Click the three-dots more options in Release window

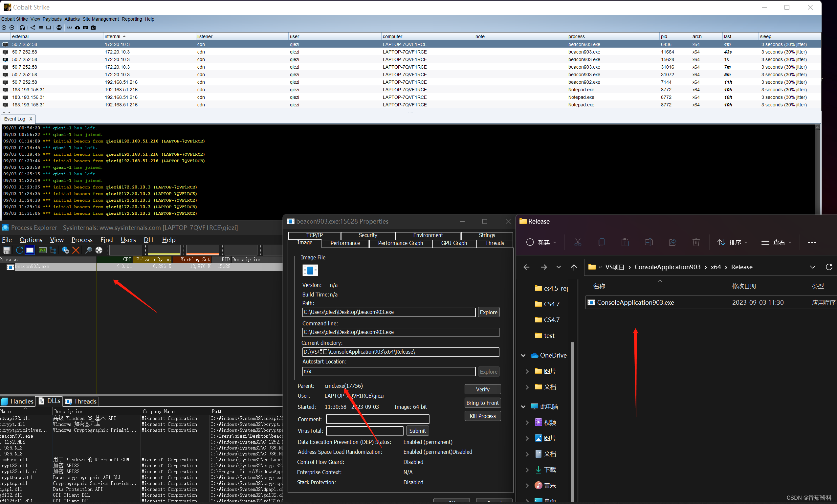click(812, 243)
